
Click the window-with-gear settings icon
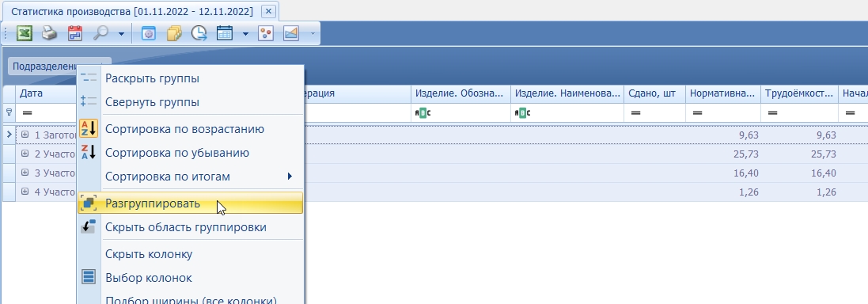tap(148, 33)
